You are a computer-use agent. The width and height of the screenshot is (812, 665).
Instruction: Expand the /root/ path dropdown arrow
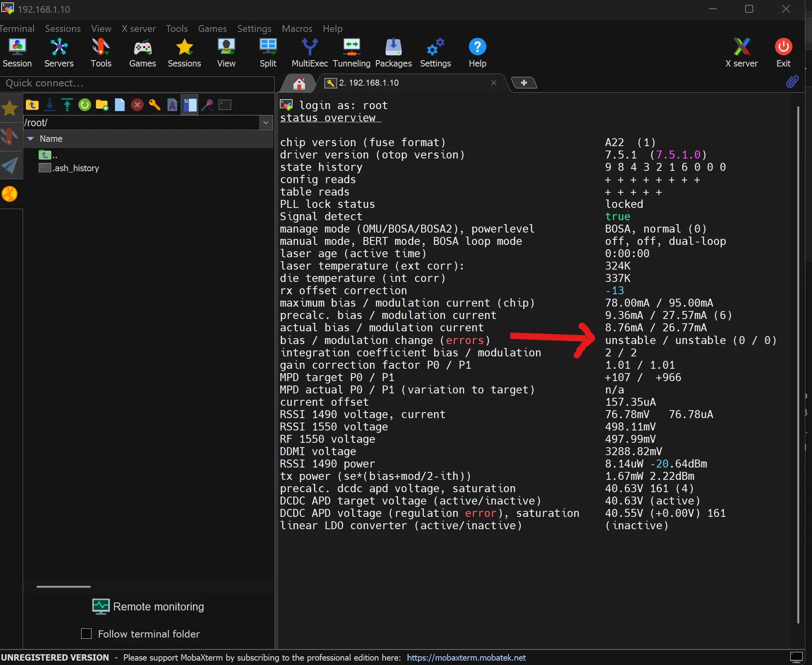tap(266, 123)
